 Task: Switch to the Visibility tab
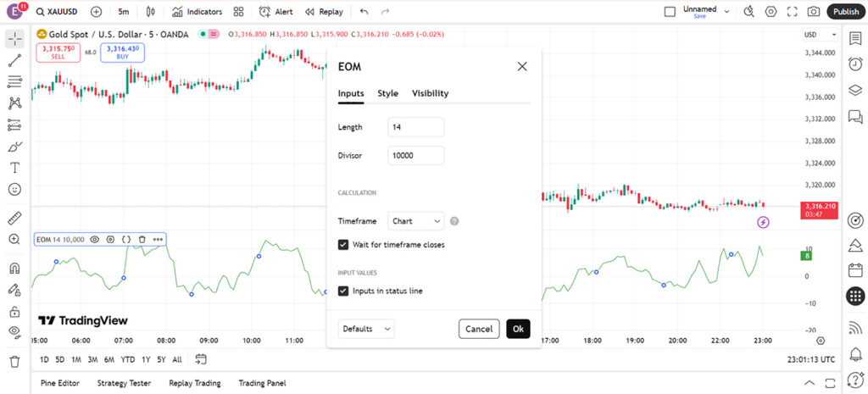pos(430,93)
